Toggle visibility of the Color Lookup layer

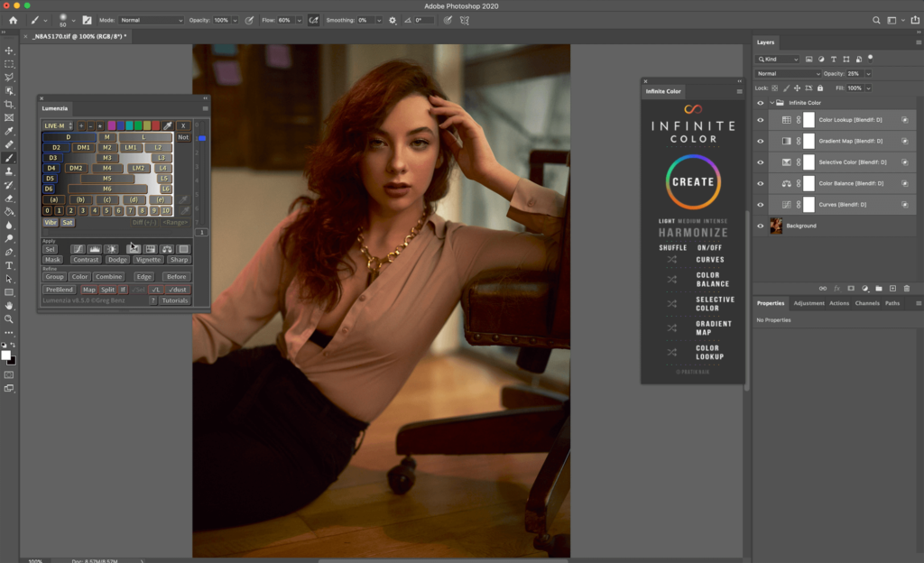[x=760, y=120]
